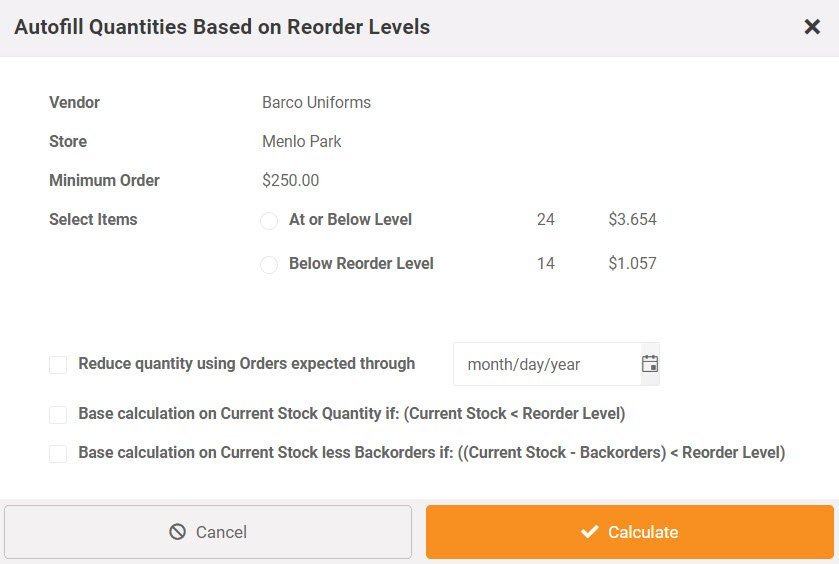Enable Reduce quantity using Orders expected checkbox
The image size is (839, 564).
58,365
